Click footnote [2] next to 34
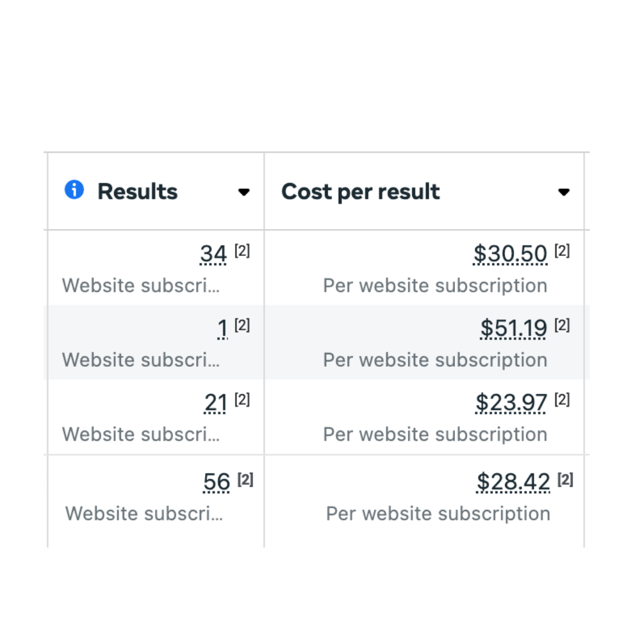Image resolution: width=644 pixels, height=644 pixels. [242, 251]
